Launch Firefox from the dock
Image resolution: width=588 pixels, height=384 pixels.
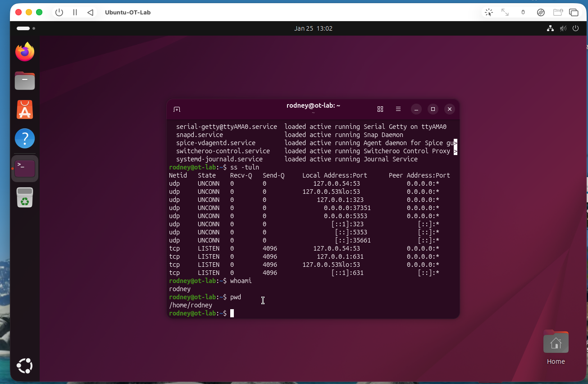(x=24, y=52)
